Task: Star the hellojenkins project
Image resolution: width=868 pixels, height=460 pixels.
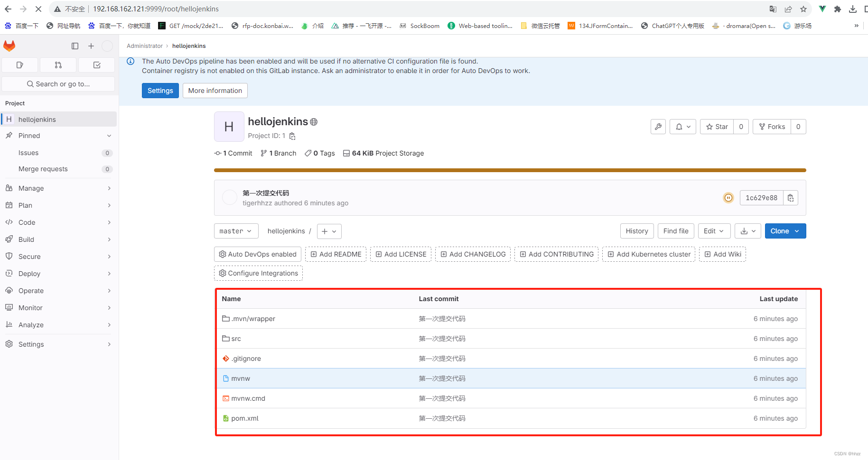Action: (x=717, y=127)
